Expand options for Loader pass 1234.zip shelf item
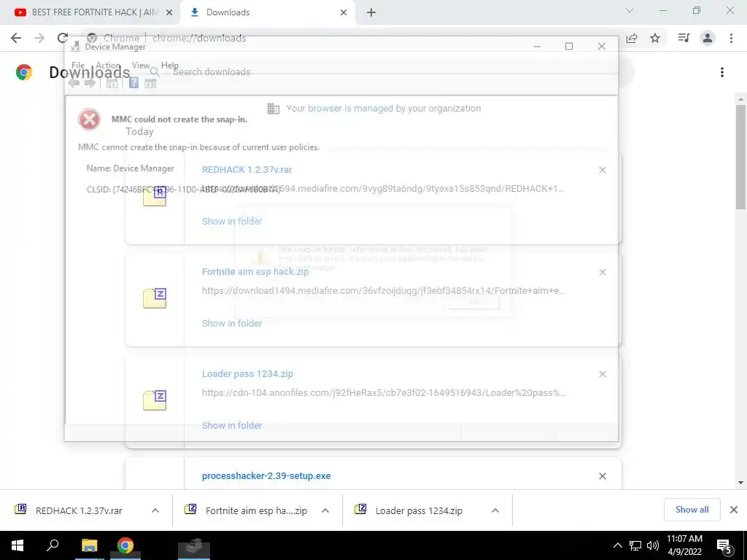 (495, 510)
